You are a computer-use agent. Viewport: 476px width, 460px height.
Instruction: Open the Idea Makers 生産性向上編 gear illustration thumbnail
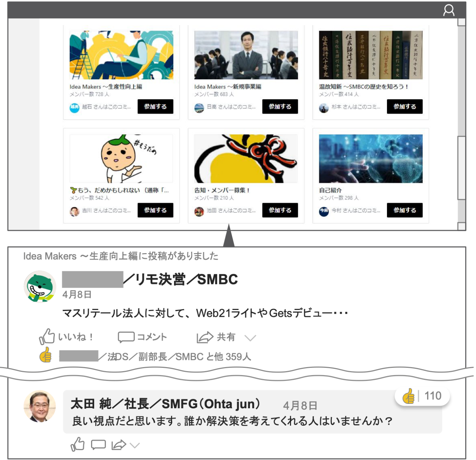[121, 55]
